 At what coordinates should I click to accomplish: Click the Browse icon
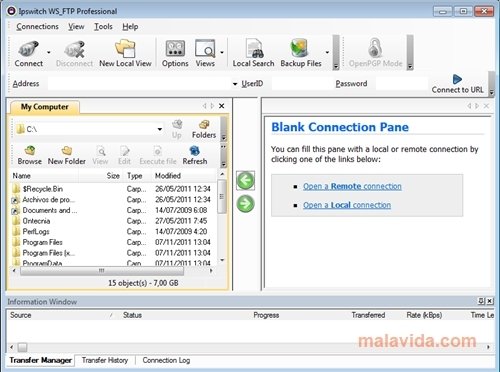30,151
